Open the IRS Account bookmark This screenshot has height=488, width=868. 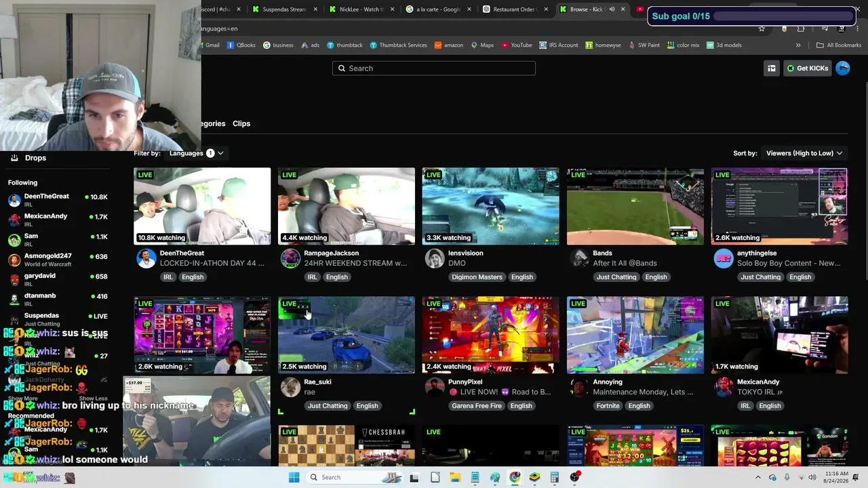[x=559, y=45]
